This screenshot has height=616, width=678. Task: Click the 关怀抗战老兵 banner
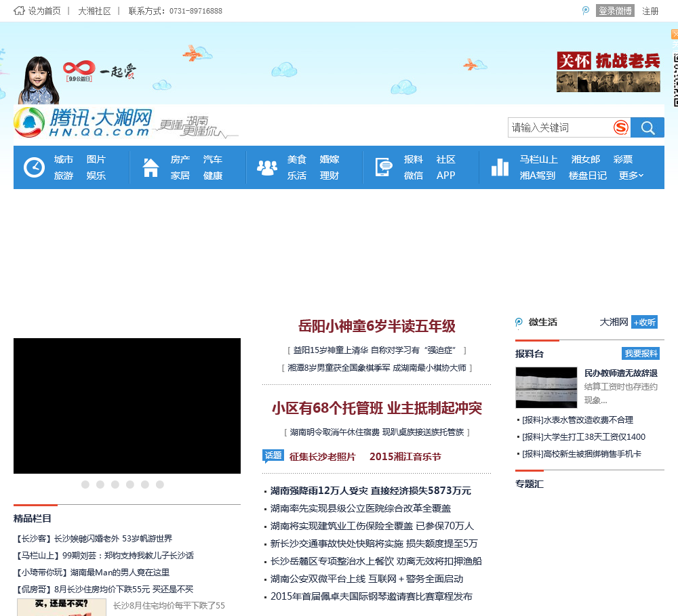608,72
